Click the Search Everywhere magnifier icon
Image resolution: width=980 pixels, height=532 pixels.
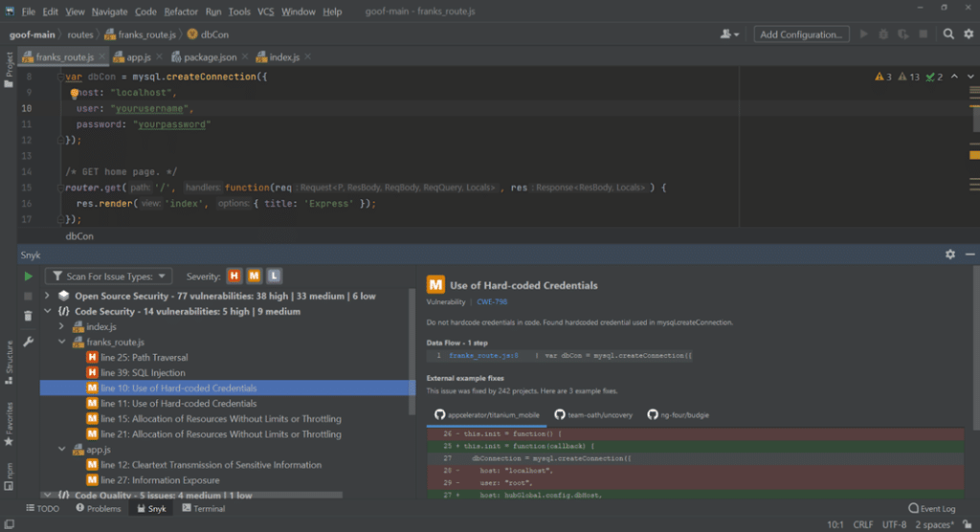pyautogui.click(x=947, y=34)
